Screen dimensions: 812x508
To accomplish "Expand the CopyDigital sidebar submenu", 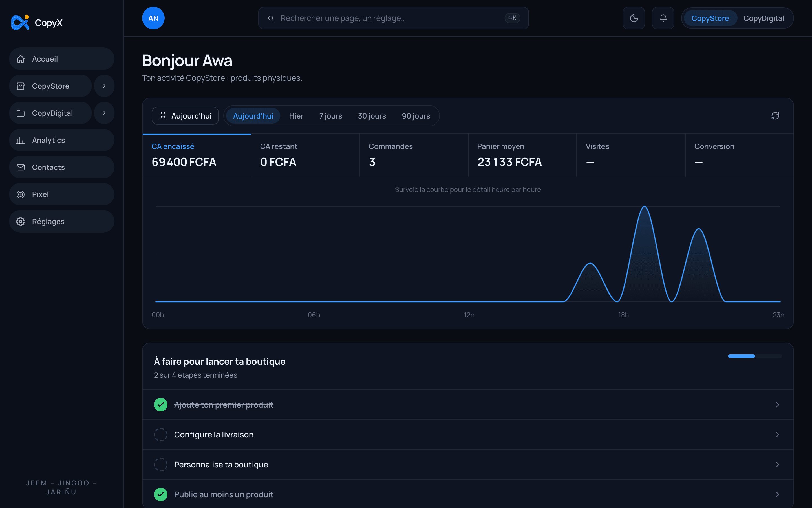I will (104, 113).
